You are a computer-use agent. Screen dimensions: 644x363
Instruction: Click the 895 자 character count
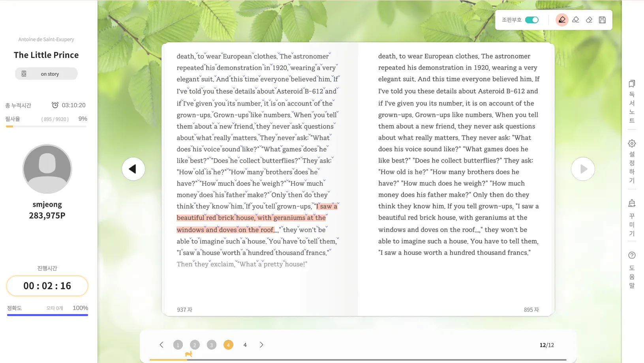[531, 310]
